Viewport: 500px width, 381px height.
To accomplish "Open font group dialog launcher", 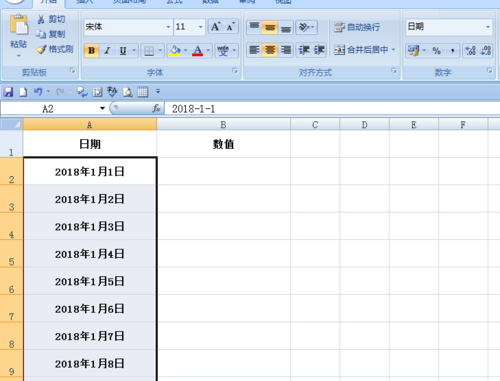I will click(x=235, y=71).
